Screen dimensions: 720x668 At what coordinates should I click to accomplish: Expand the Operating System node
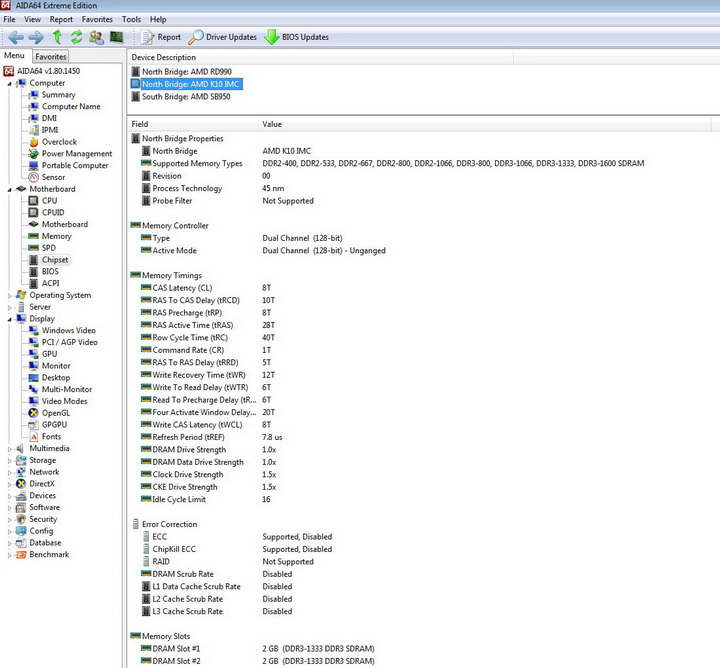[9, 296]
